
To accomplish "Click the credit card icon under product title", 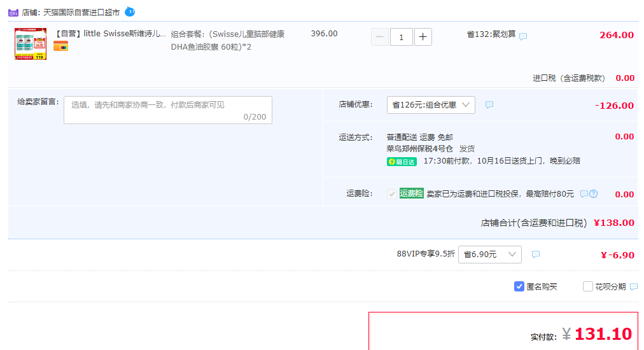I will click(61, 46).
